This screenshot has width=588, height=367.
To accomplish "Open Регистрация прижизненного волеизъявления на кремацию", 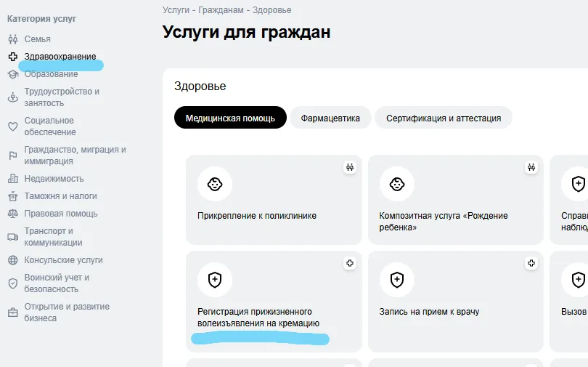I will click(274, 302).
